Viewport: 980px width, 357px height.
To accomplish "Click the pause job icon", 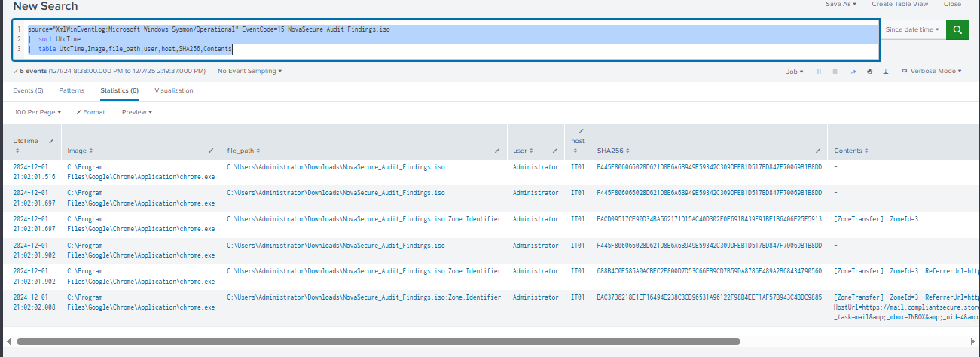I will pos(819,72).
